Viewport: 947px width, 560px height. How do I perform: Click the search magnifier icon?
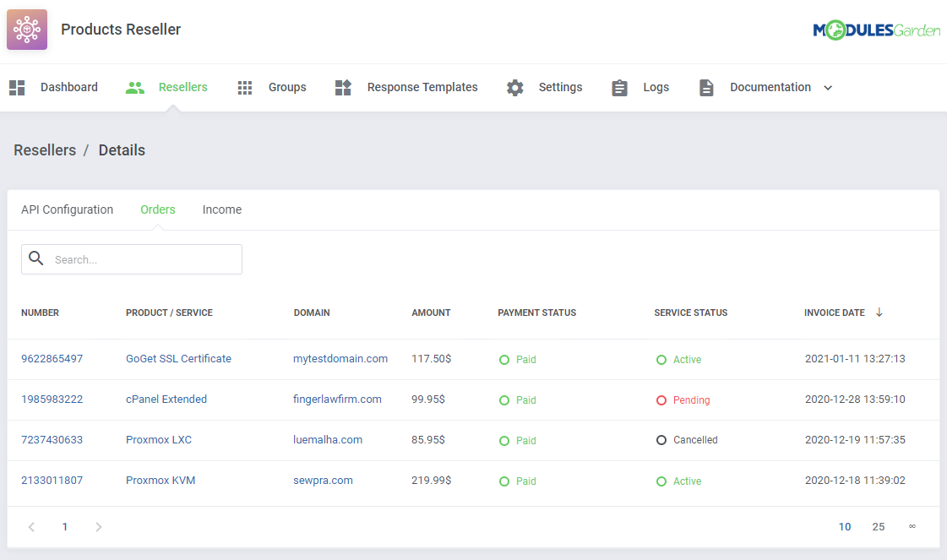pyautogui.click(x=36, y=258)
